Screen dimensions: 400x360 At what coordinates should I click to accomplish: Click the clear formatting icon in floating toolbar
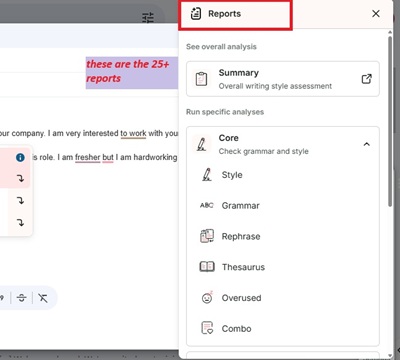coord(43,298)
